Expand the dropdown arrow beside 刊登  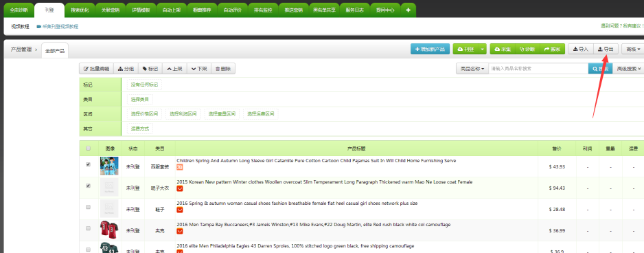tap(483, 49)
